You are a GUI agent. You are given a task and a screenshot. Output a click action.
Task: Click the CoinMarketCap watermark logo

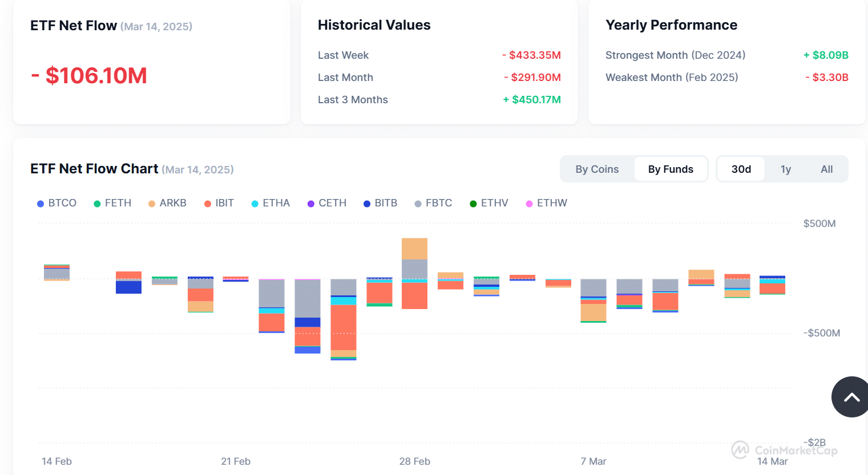[x=784, y=450]
